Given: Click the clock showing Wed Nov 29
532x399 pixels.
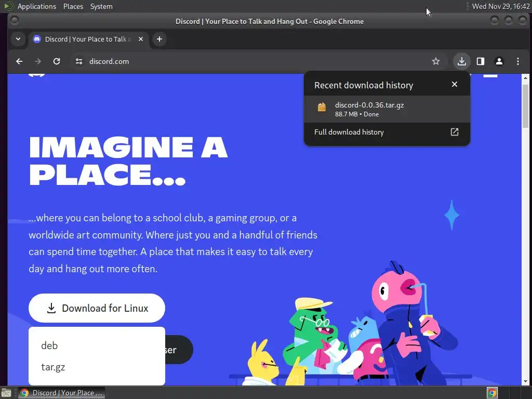Looking at the screenshot, I should tap(500, 6).
